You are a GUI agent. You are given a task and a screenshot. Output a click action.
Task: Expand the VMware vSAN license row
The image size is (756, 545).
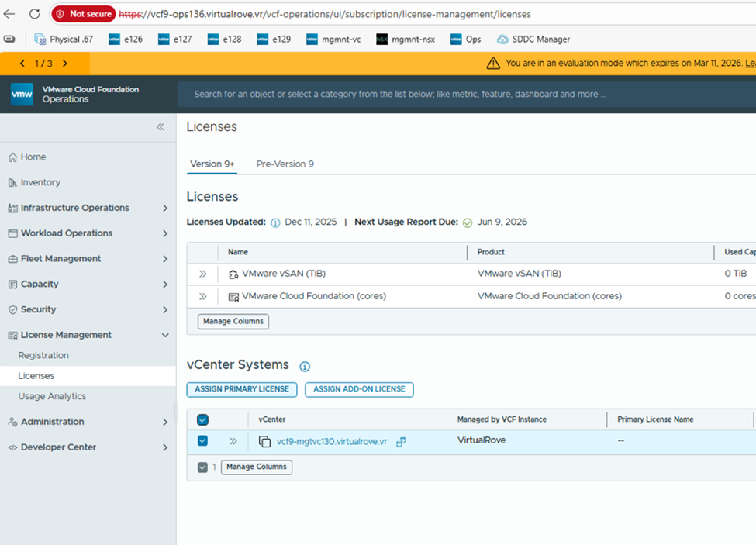202,273
